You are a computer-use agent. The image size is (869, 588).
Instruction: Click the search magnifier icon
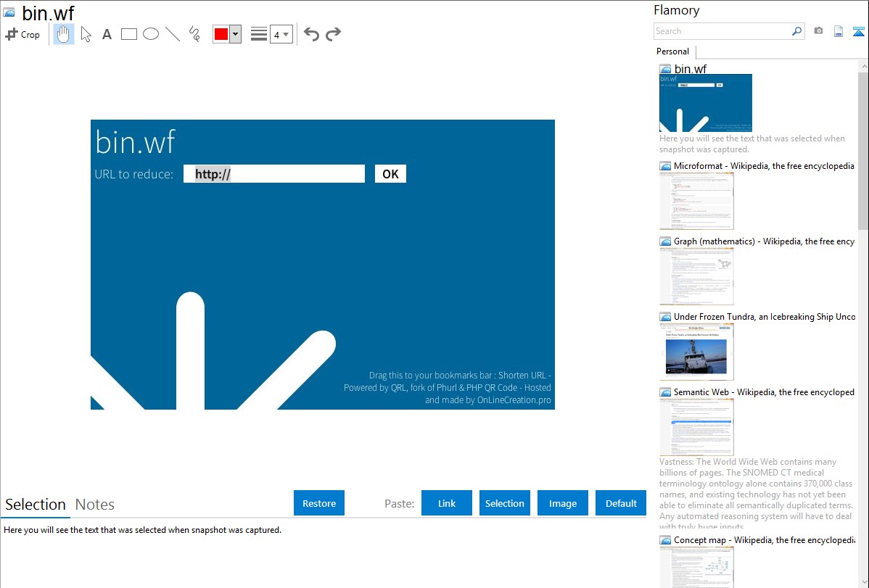(x=797, y=31)
